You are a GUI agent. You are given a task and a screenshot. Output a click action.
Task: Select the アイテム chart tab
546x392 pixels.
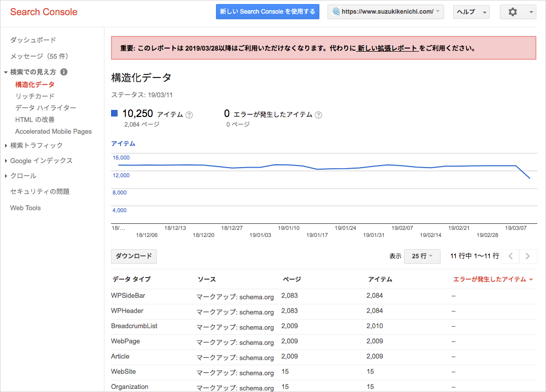click(x=123, y=144)
